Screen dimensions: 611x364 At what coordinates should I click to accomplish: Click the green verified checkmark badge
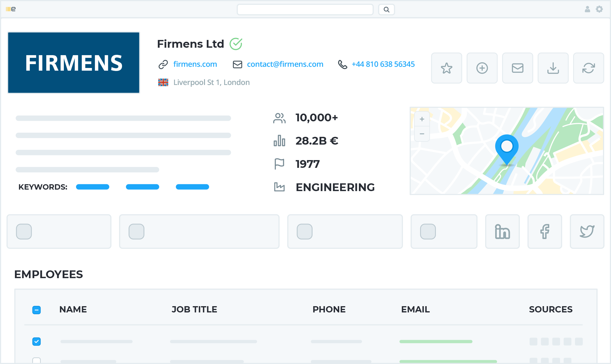(236, 44)
